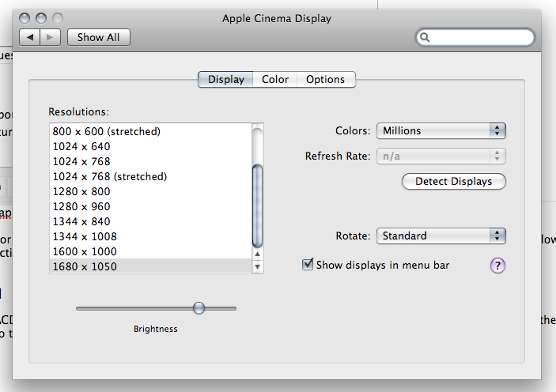This screenshot has height=392, width=556.
Task: Go back with the left arrow button
Action: pos(30,37)
